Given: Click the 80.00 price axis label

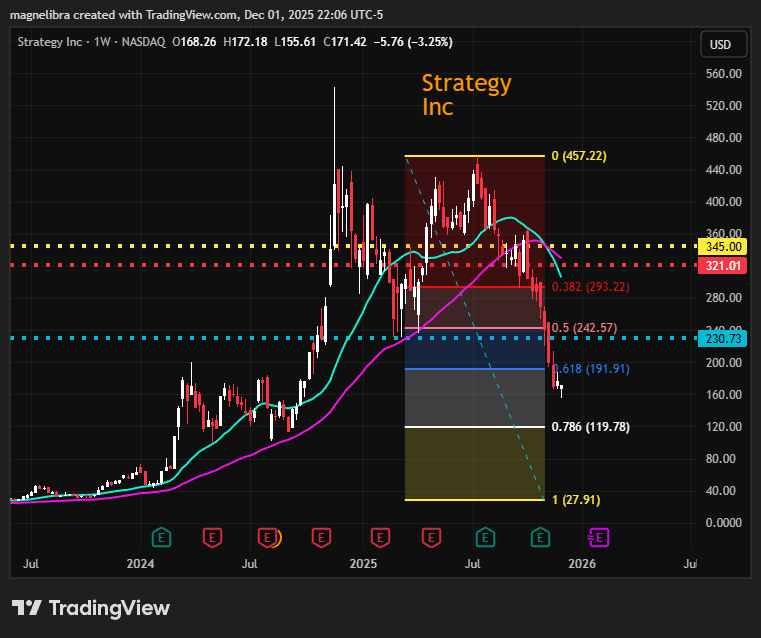Looking at the screenshot, I should [x=721, y=458].
